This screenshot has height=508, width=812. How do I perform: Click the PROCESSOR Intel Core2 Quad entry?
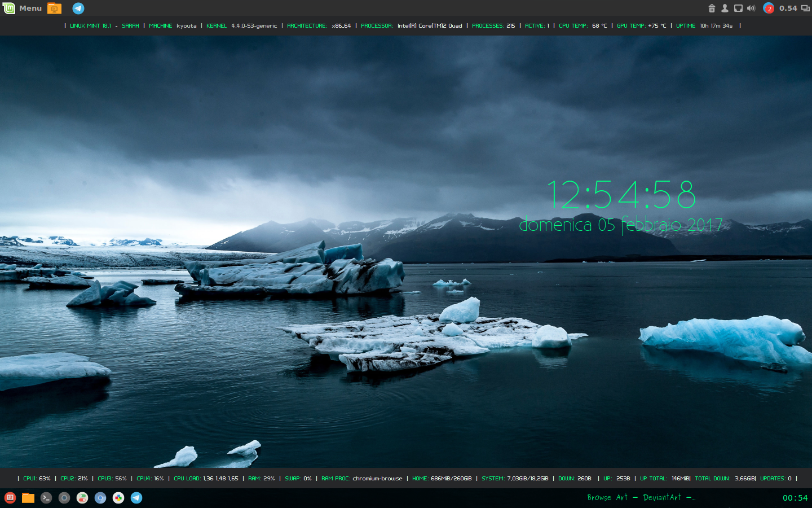pos(412,26)
